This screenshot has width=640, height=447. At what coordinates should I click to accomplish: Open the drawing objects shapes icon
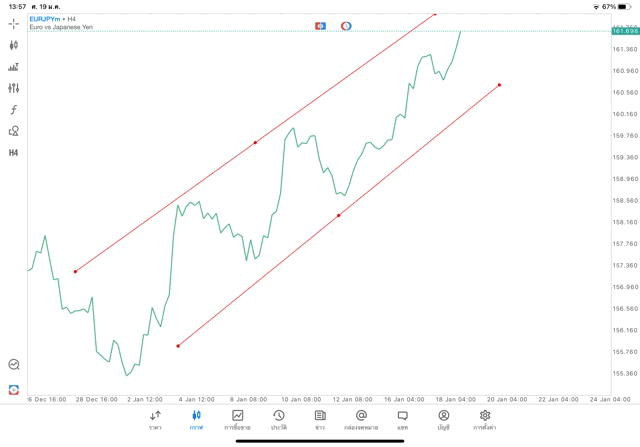(14, 131)
